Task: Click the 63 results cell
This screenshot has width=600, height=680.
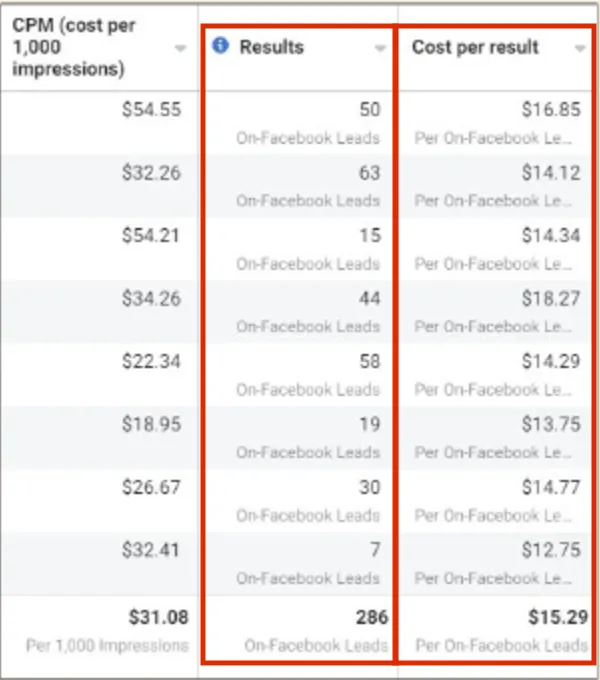Action: tap(370, 173)
